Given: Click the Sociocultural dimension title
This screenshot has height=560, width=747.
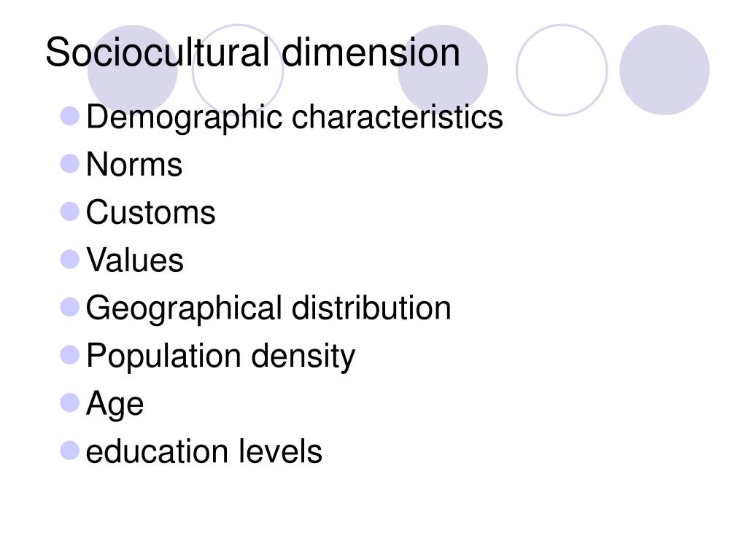Looking at the screenshot, I should click(x=252, y=52).
